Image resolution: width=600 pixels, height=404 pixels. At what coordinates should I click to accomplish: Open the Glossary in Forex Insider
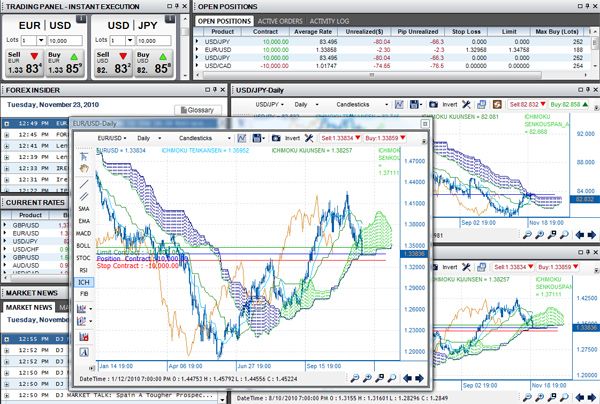click(198, 110)
